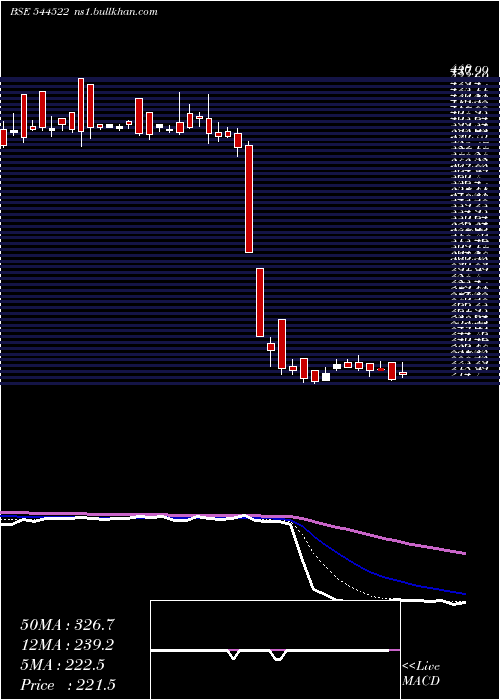Click the MACD indicator panel
The width and height of the screenshot is (500, 700).
tap(275, 650)
